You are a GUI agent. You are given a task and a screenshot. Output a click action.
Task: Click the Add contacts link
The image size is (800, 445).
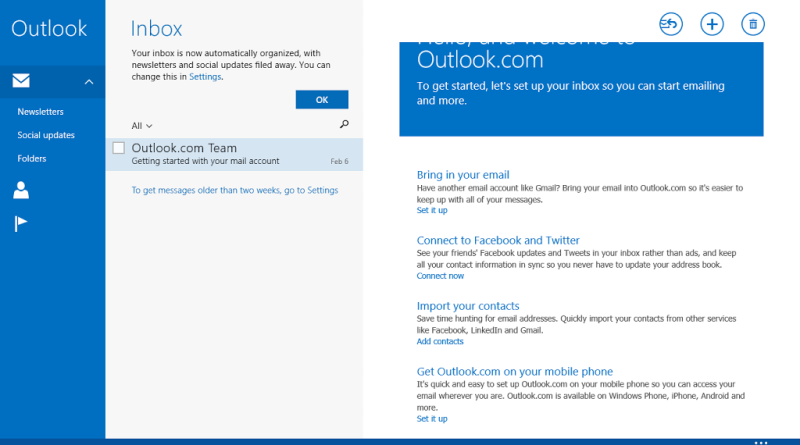(440, 342)
